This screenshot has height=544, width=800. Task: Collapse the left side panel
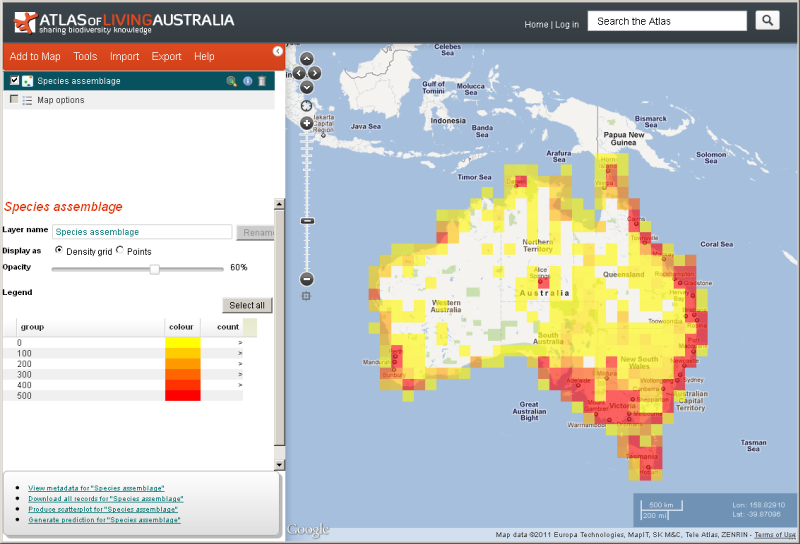[x=278, y=51]
